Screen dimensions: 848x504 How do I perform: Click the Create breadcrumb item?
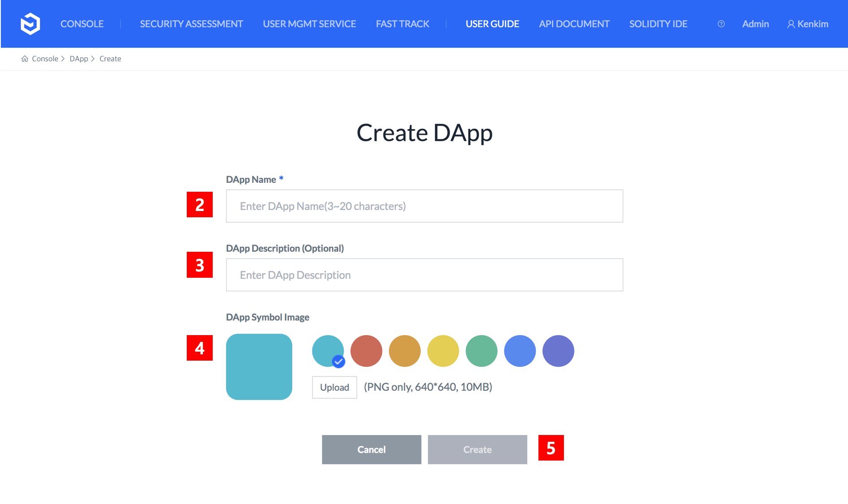pos(110,59)
